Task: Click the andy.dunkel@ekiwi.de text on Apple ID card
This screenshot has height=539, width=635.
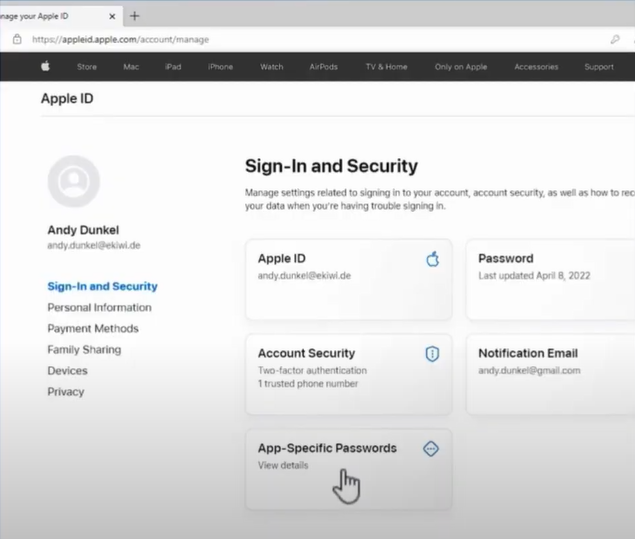Action: [304, 276]
